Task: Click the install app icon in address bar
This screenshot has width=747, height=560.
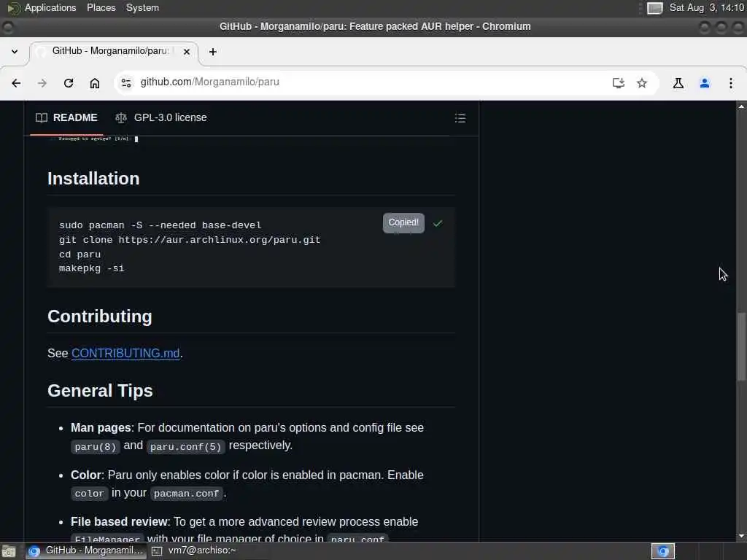Action: [619, 83]
